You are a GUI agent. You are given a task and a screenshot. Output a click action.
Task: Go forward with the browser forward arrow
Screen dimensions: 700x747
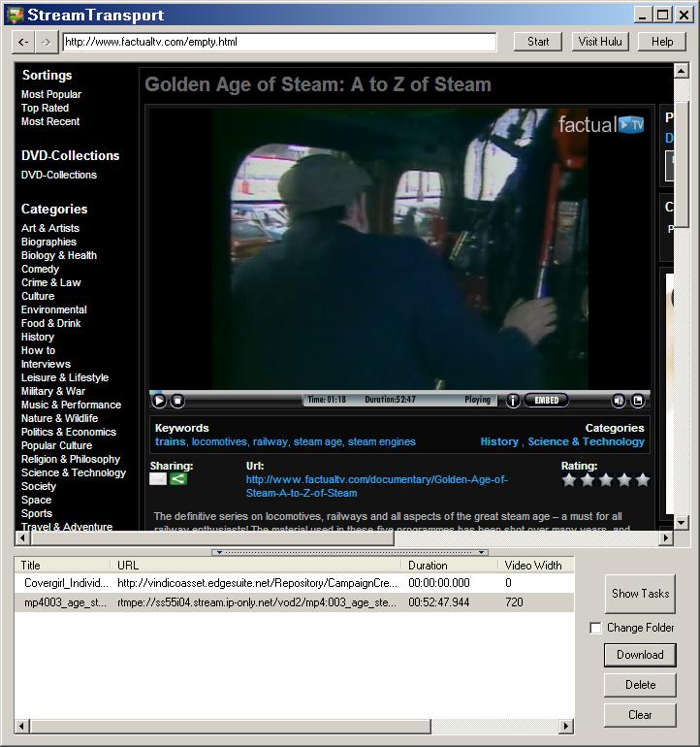click(46, 42)
